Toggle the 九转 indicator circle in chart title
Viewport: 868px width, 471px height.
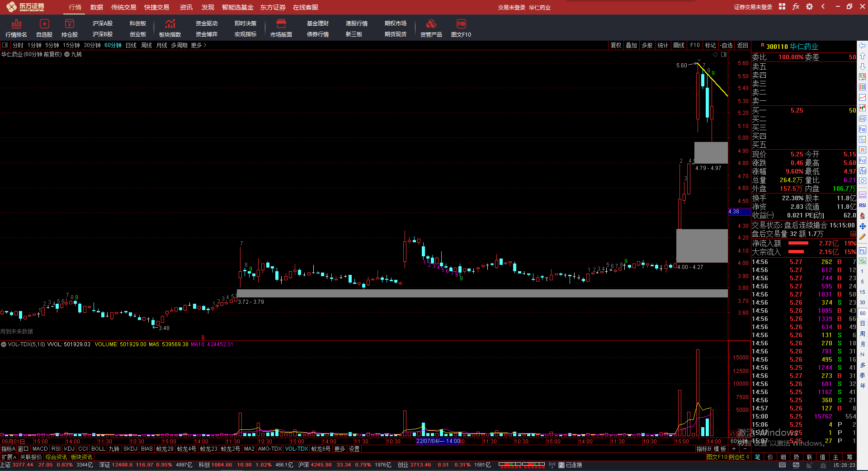click(x=67, y=54)
